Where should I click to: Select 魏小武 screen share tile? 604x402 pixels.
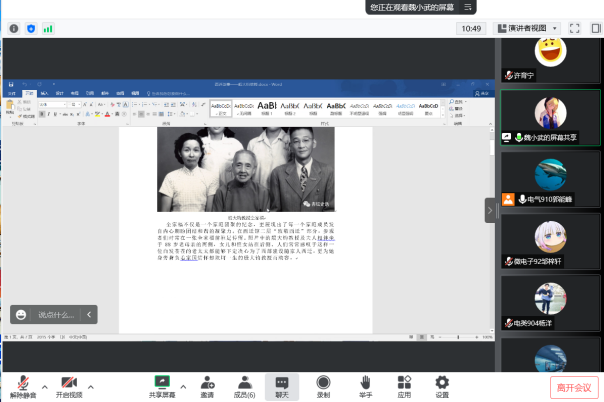(550, 117)
